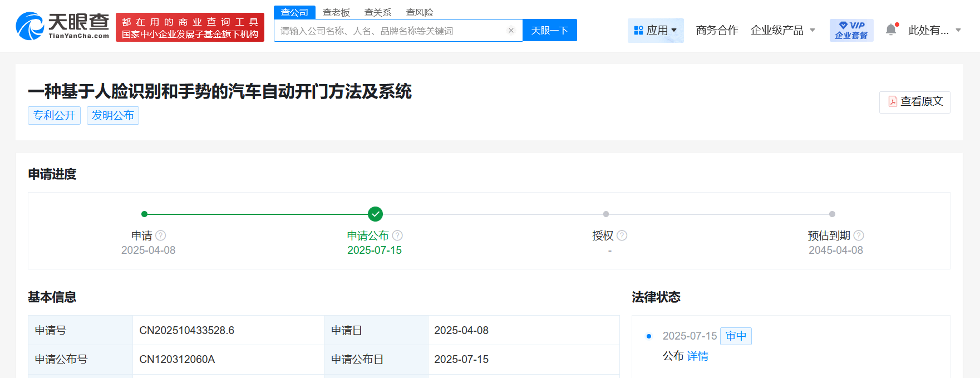Click the 查看原文 button
This screenshot has width=980, height=378.
click(x=915, y=102)
